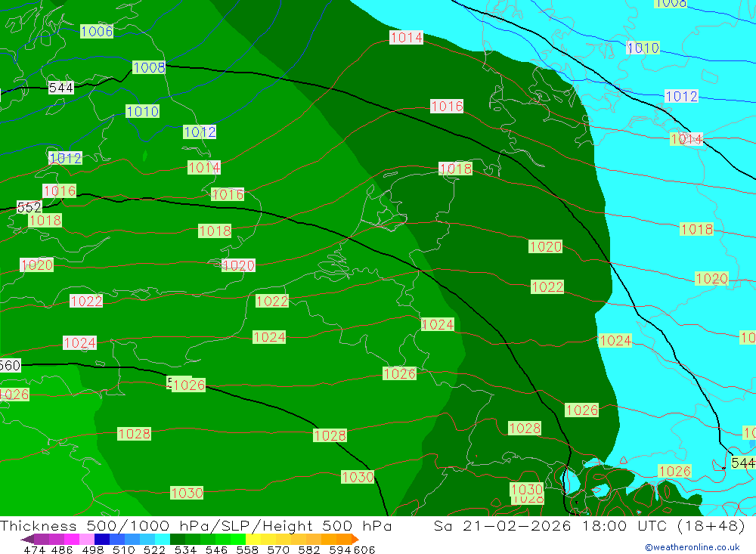Viewport: 756px width, 554px height.
Task: Click the legend value 486
Action: (62, 549)
